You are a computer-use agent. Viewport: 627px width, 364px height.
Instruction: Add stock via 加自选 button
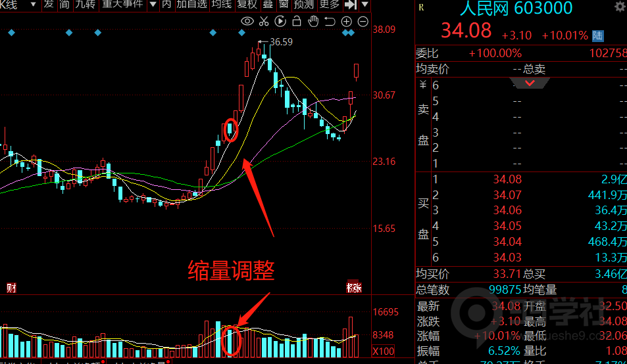pos(191,5)
